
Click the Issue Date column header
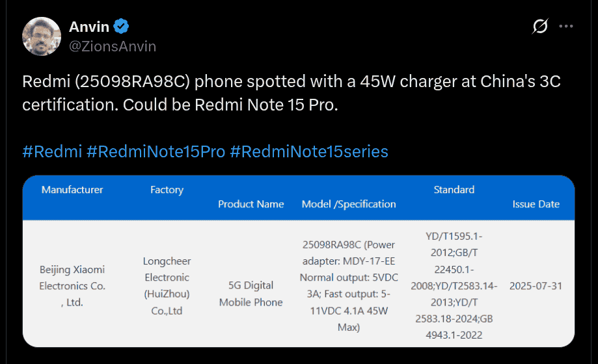coord(536,204)
